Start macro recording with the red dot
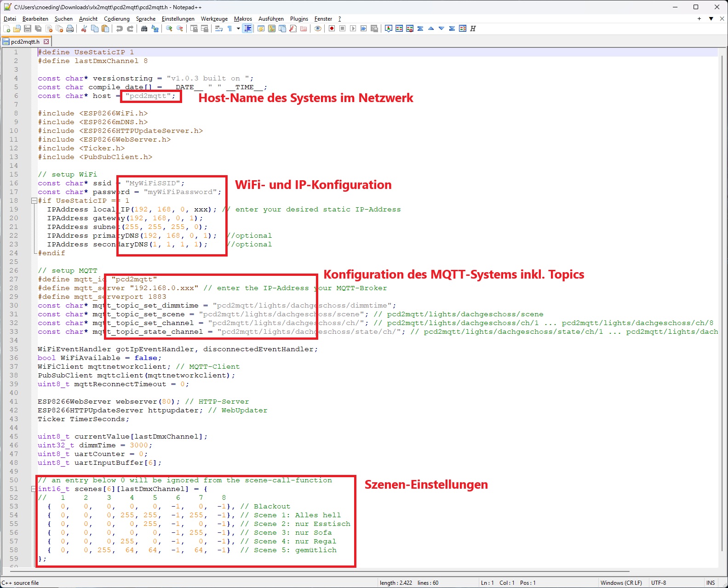Image resolution: width=728 pixels, height=588 pixels. coord(332,29)
